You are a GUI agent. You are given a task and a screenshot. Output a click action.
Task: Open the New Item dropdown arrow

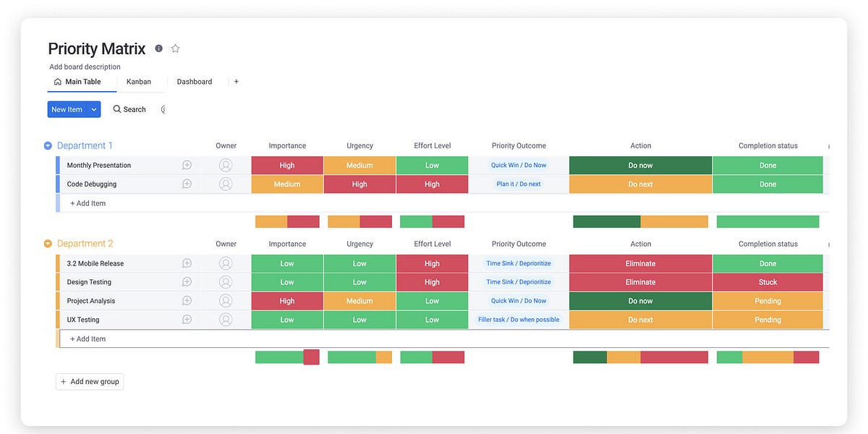click(91, 109)
